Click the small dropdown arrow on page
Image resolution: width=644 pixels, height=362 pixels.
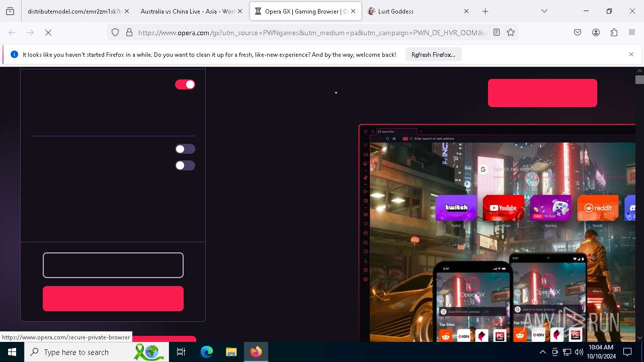click(336, 93)
